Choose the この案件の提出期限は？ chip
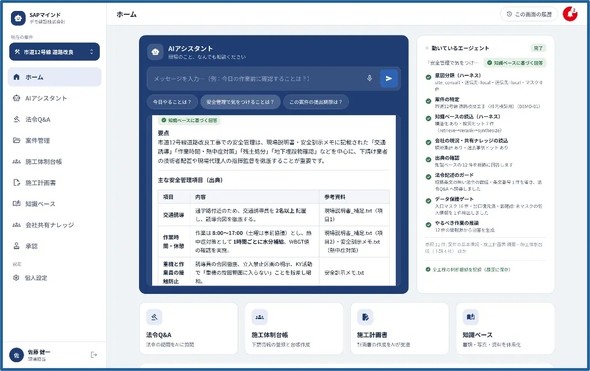The image size is (590, 371). click(x=316, y=102)
